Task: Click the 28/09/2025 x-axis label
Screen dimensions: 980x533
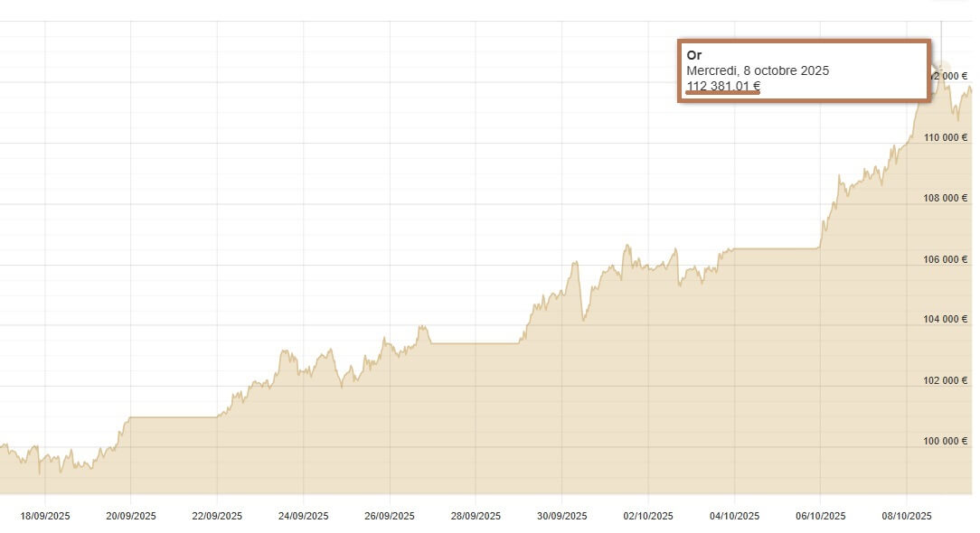Action: 476,517
